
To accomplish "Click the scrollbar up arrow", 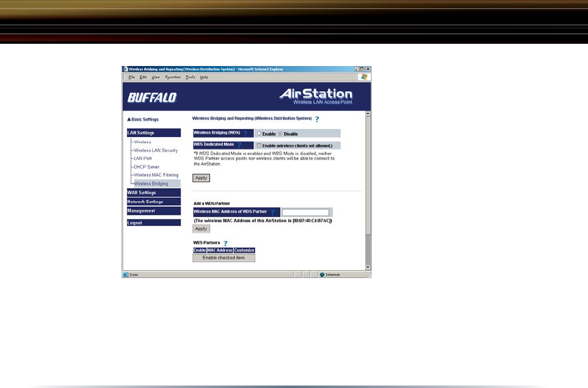I will pos(368,114).
